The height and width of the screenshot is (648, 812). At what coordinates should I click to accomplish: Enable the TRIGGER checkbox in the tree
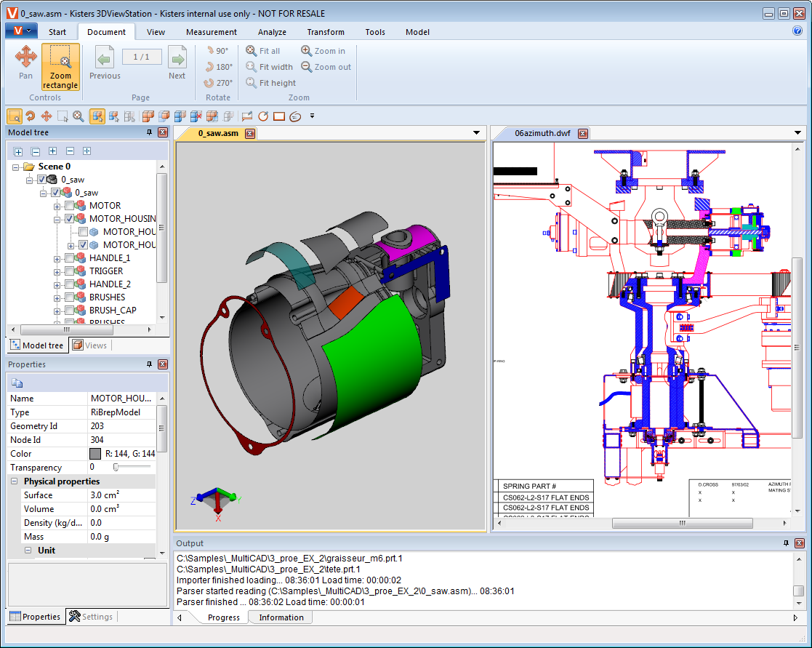click(x=70, y=271)
